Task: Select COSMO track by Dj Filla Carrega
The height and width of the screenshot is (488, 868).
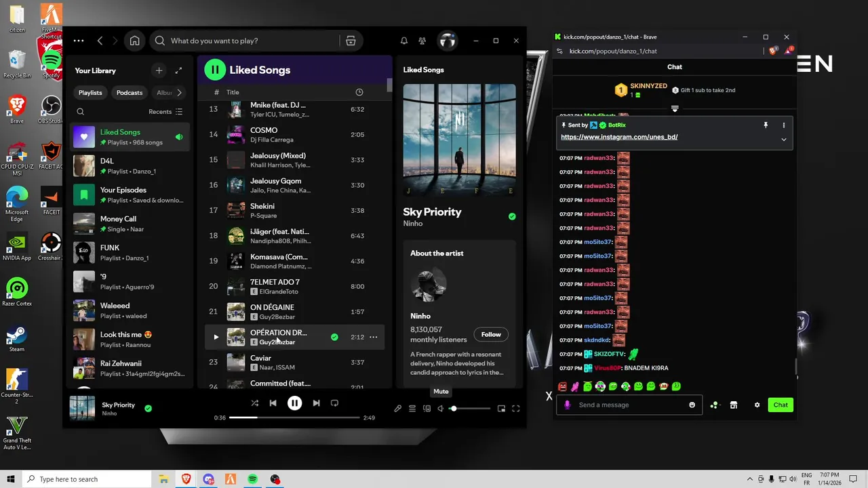Action: [x=294, y=134]
